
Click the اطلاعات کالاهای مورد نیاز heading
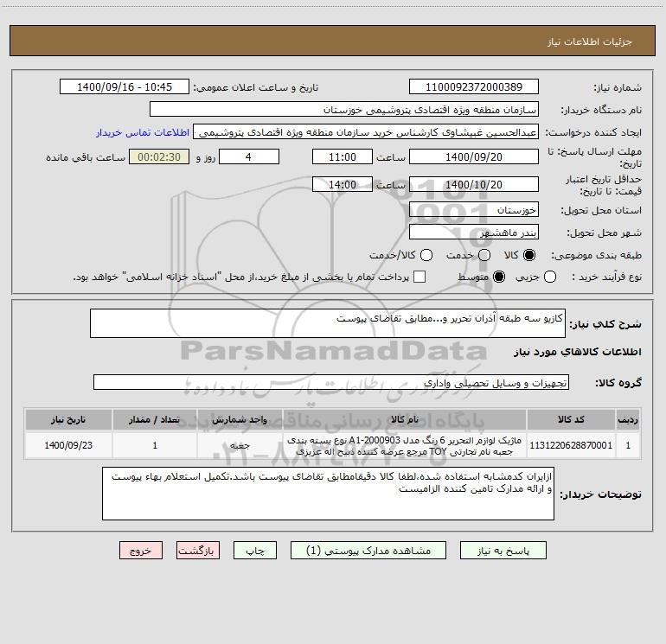click(578, 352)
